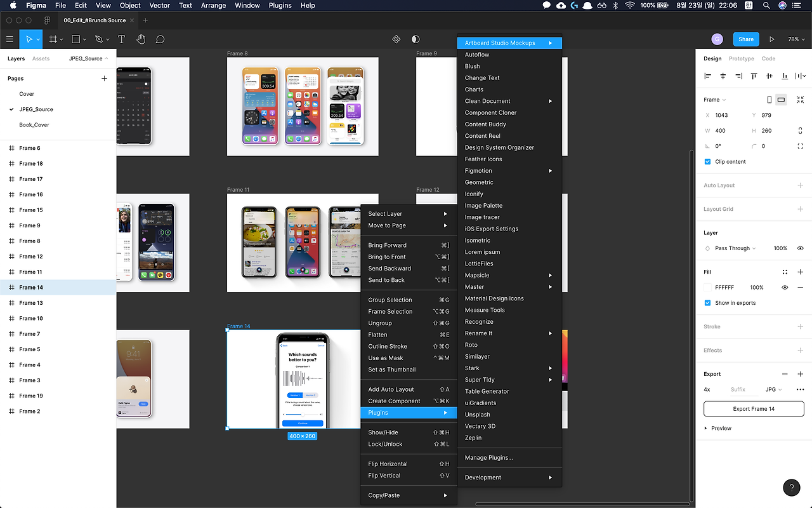Image resolution: width=812 pixels, height=508 pixels.
Task: Click Resize to Fit icon
Action: tap(801, 100)
